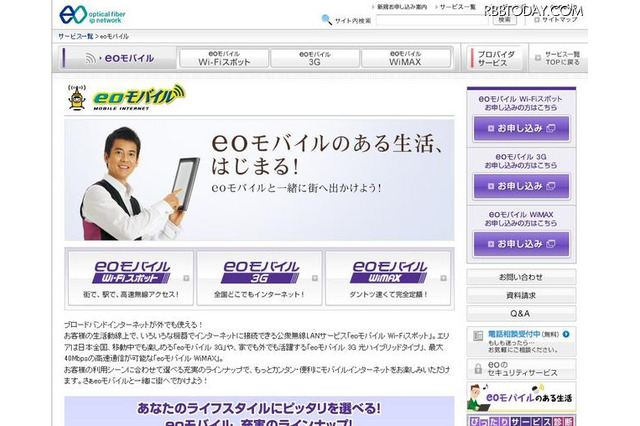This screenshot has width=640, height=426.
Task: Open the eoモバイル WiMAX service card
Action: click(388, 278)
